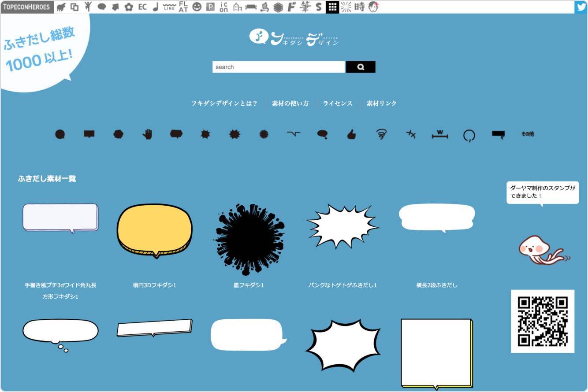Click the Twitter bird icon
The image size is (588, 392).
581,7
